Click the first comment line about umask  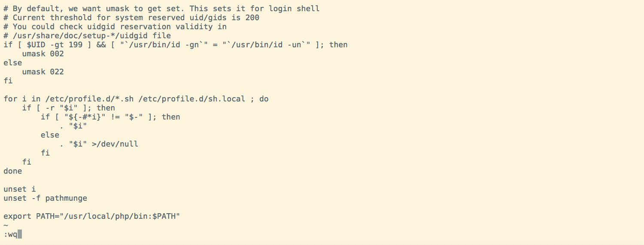161,9
